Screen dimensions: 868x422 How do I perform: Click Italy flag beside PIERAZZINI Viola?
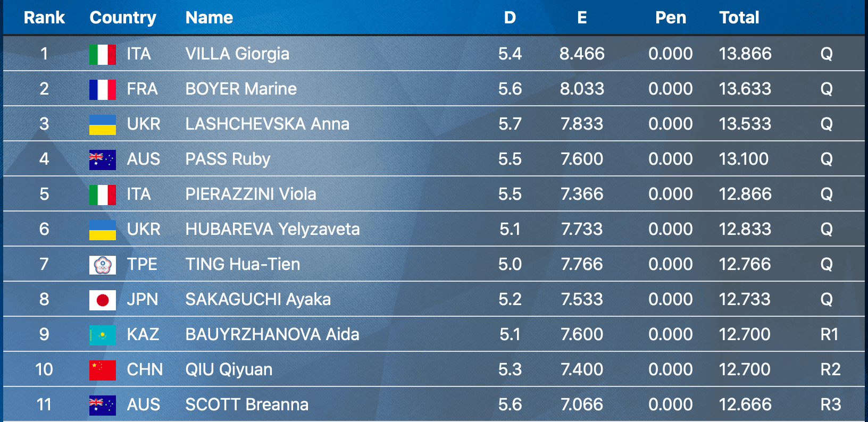pyautogui.click(x=102, y=195)
